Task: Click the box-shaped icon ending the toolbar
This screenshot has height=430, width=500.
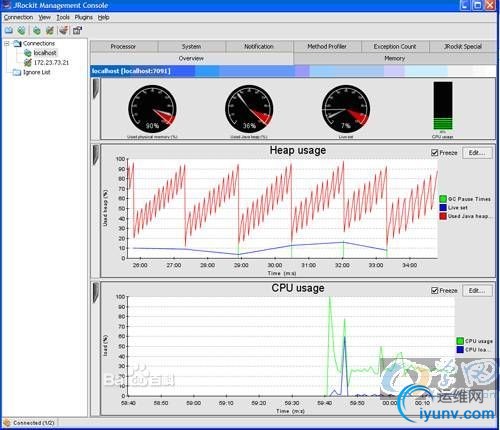Action: 77,31
